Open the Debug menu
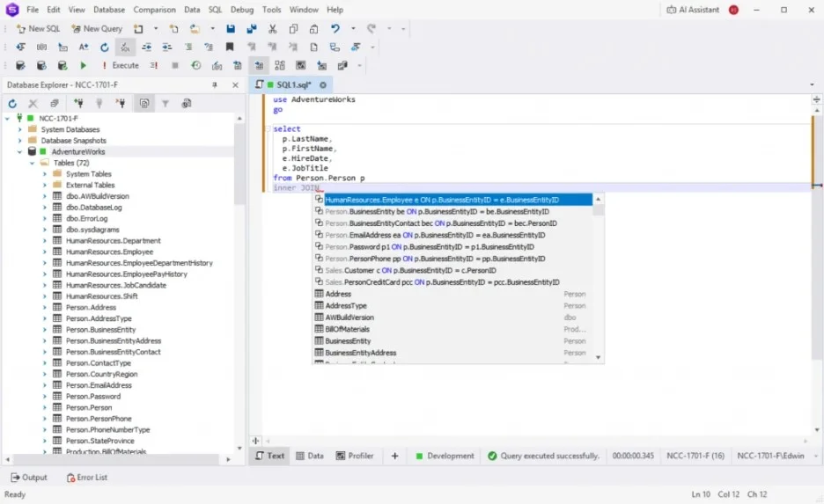Viewport: 824px width, 504px height. pyautogui.click(x=242, y=10)
